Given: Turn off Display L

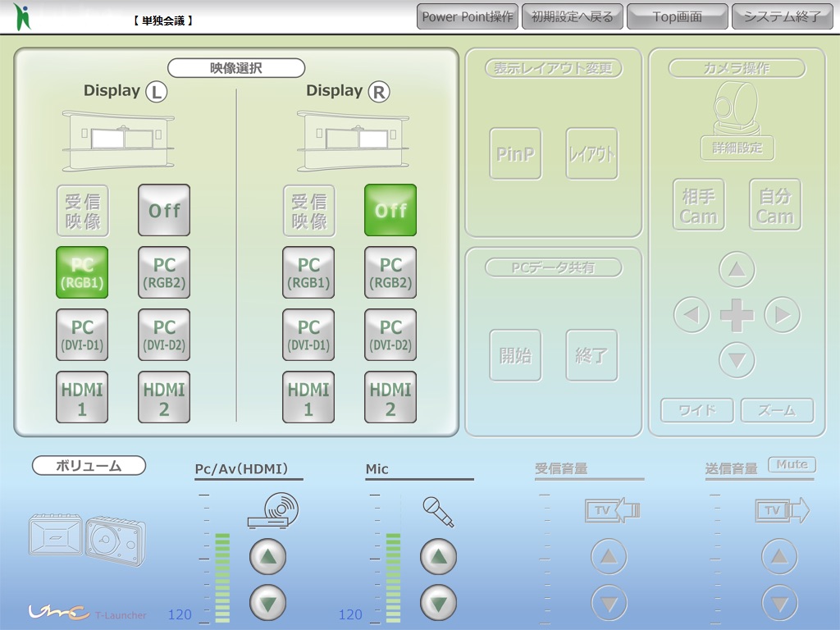Looking at the screenshot, I should [x=164, y=210].
